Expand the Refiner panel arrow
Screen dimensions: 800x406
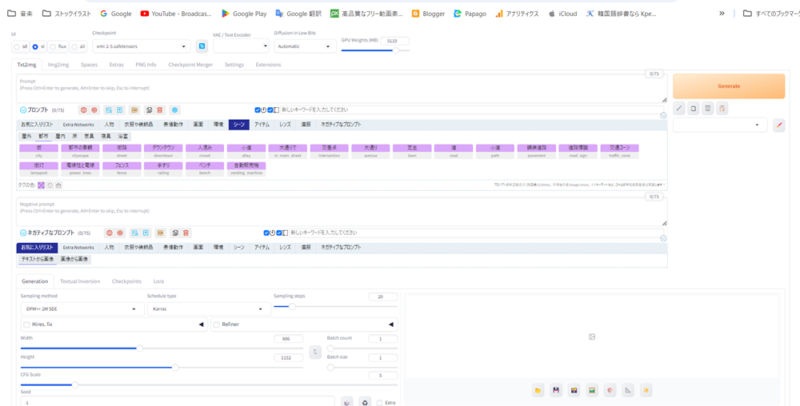tap(391, 324)
